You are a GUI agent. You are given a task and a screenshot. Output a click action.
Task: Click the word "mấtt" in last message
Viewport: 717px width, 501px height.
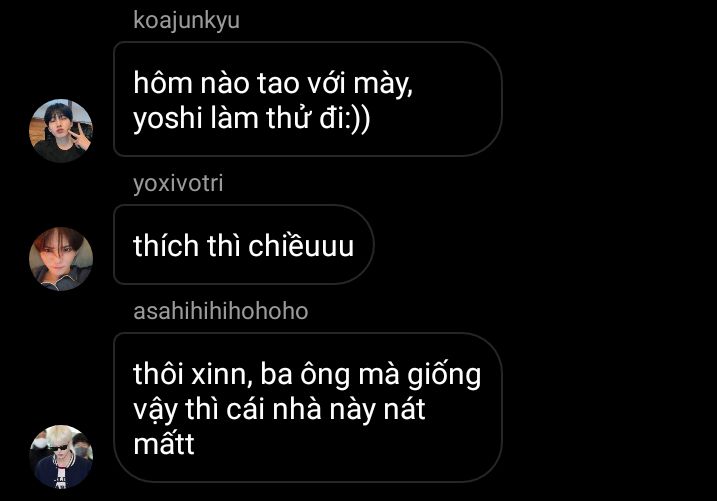click(164, 443)
